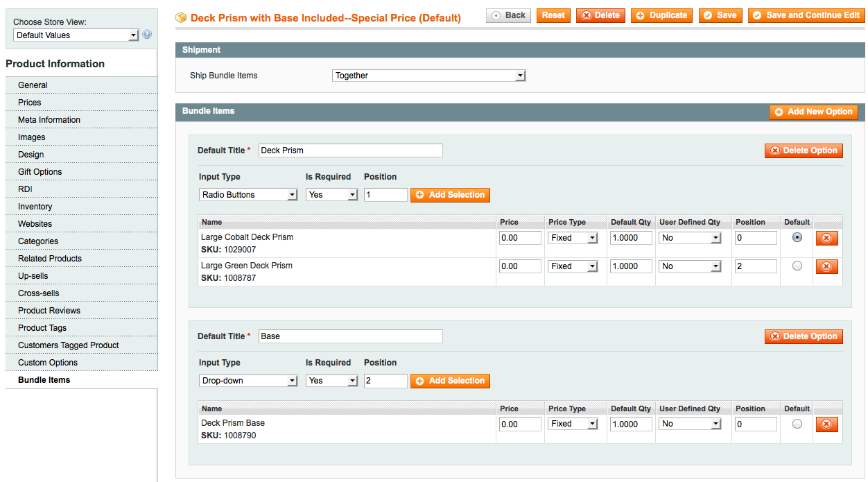This screenshot has height=482, width=868.
Task: Go to the Categories tab
Action: (82, 241)
